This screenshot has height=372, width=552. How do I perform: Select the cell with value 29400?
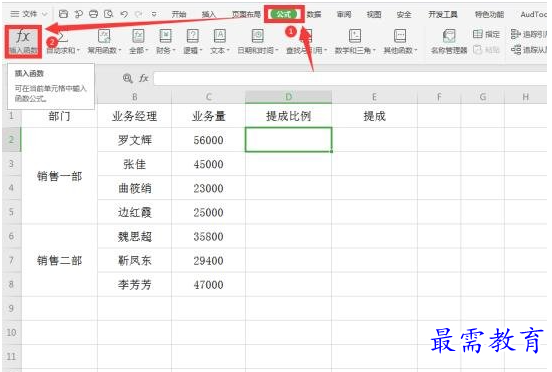(208, 260)
